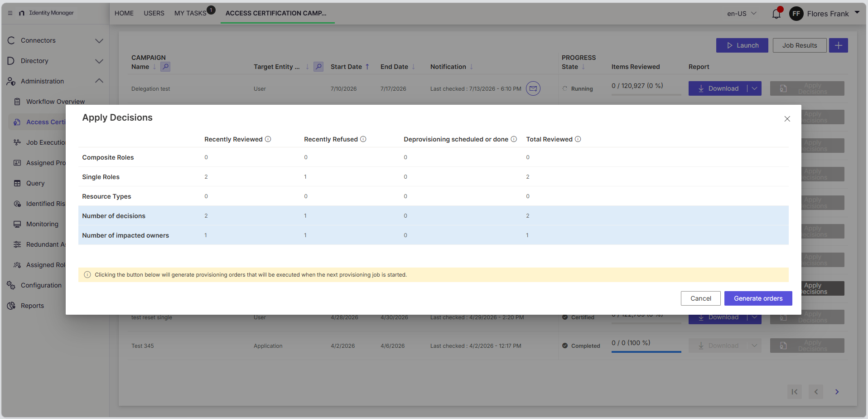The image size is (868, 419).
Task: Open Download dropdown arrow for Delegation test
Action: coord(754,88)
